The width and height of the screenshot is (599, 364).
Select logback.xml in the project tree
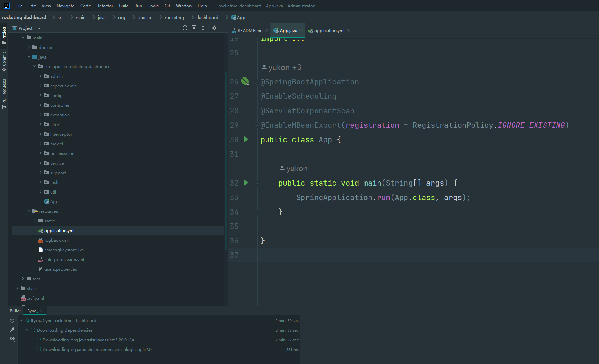[56, 240]
